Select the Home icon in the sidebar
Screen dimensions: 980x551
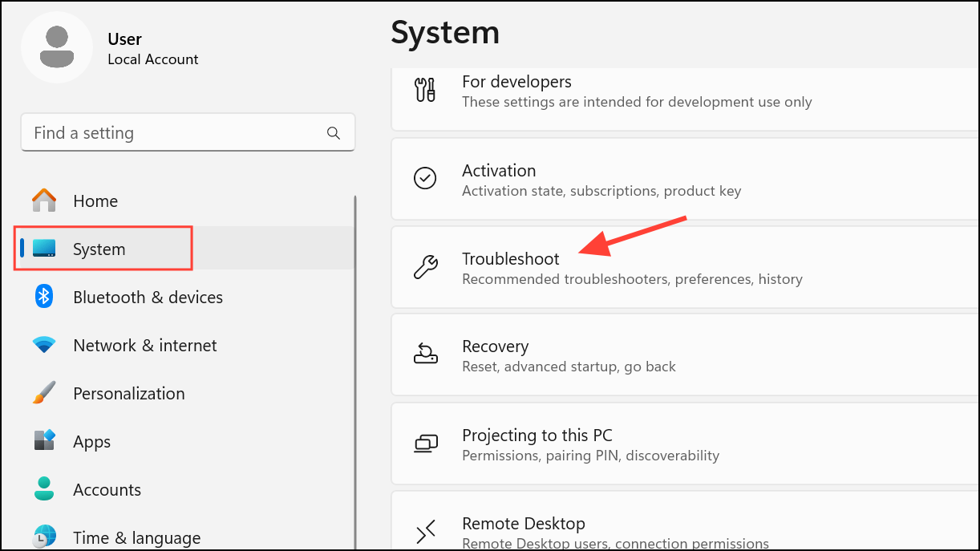[x=43, y=201]
